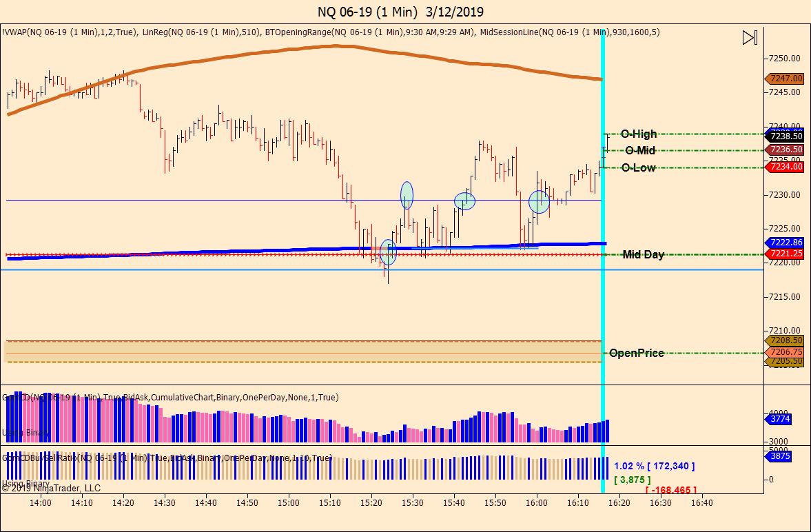Click the 16:40 time axis label

(702, 502)
